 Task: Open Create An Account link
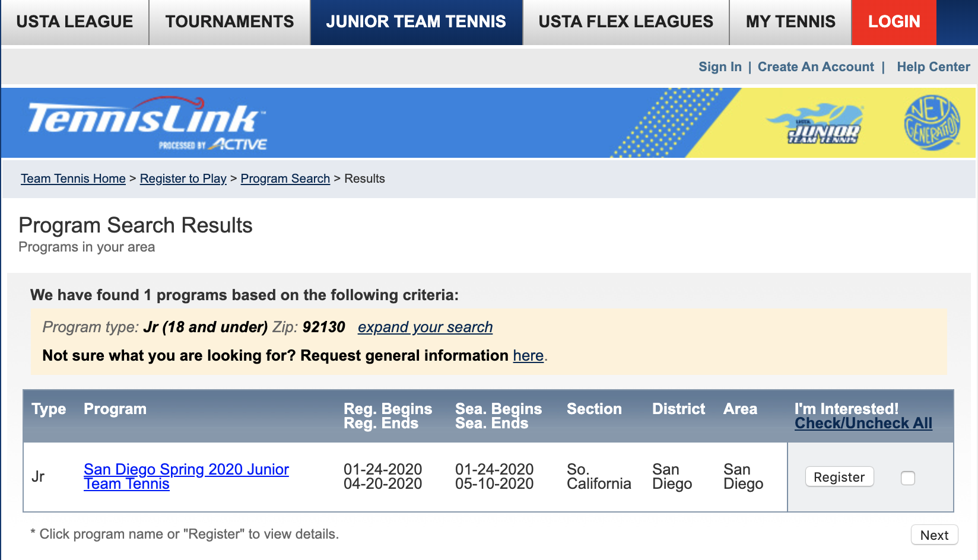(815, 67)
